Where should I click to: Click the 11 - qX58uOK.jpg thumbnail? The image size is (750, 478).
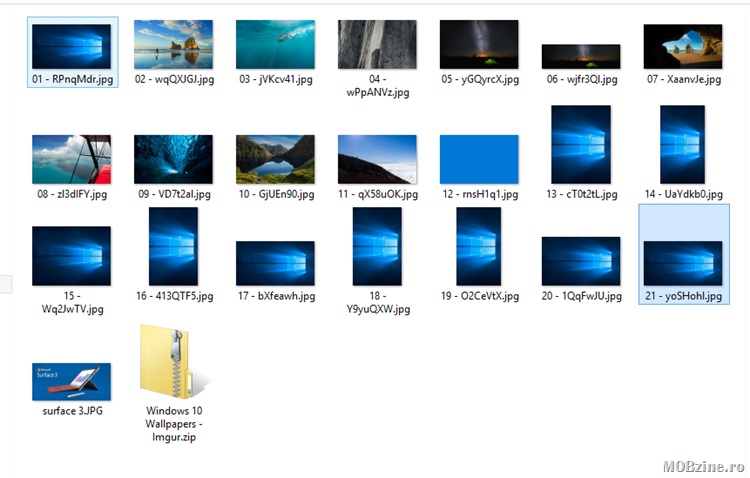click(377, 160)
